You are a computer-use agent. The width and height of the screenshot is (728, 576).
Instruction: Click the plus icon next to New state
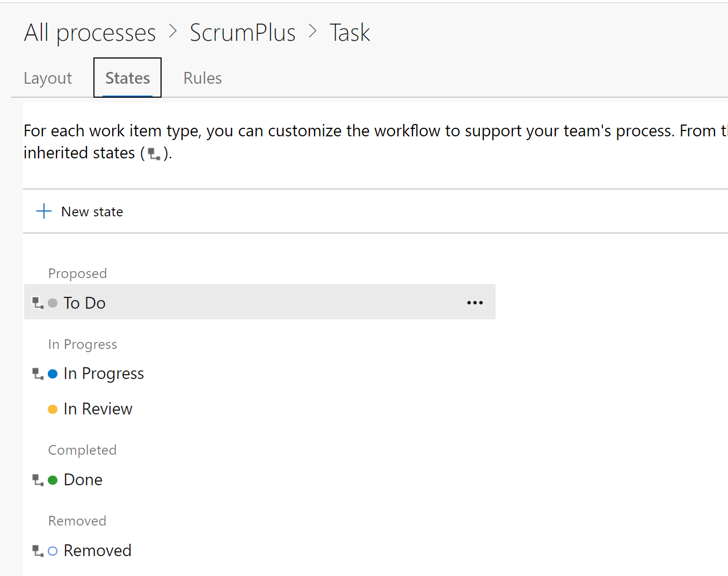(43, 210)
